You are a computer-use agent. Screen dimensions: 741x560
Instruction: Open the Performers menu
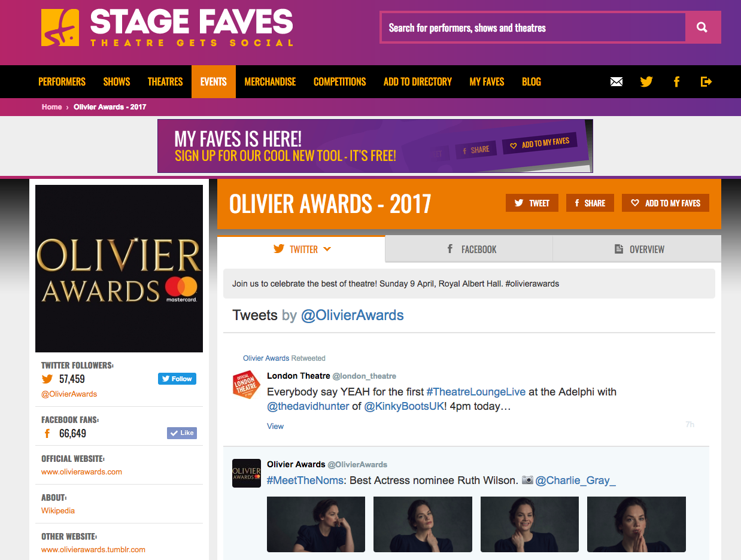[x=62, y=82]
